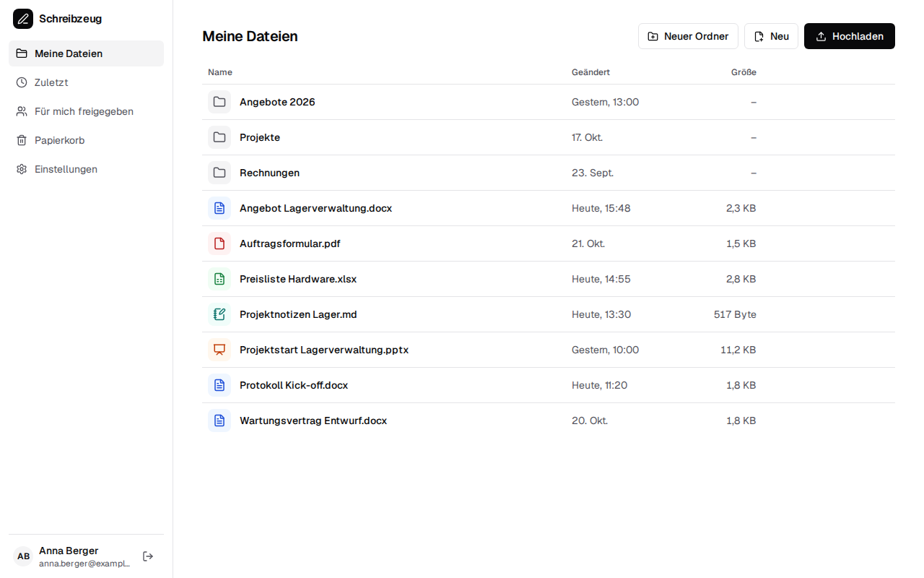Click the Anna Berger account name
Screen dimensions: 924x578
69,551
